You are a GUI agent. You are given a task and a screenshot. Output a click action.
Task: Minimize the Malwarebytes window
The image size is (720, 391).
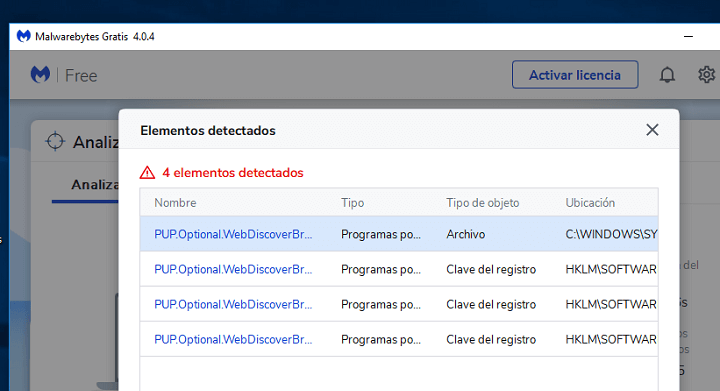pos(688,36)
